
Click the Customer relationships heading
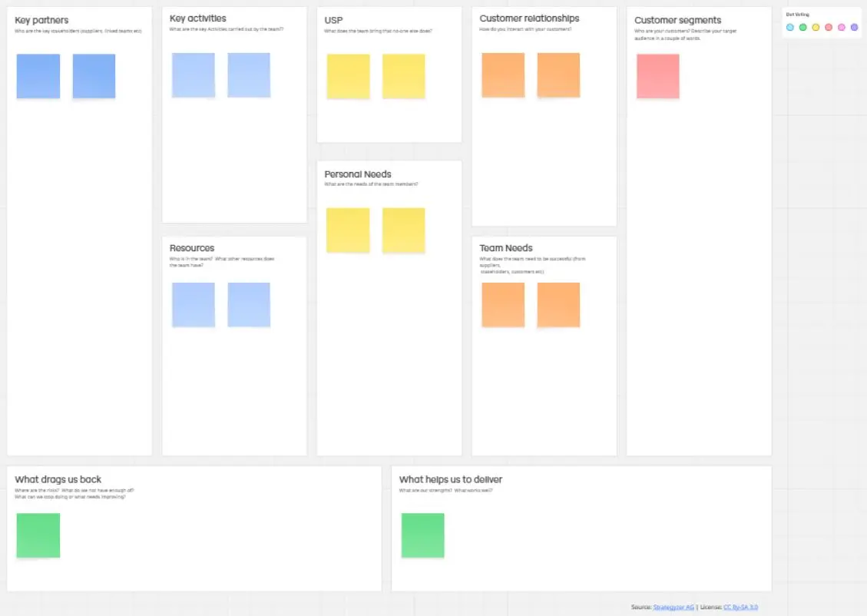coord(529,18)
